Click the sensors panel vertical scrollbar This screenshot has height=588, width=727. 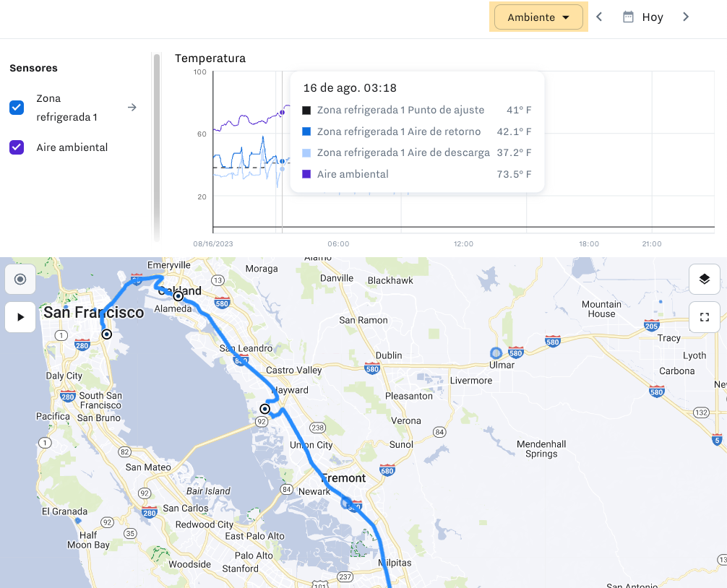point(156,144)
